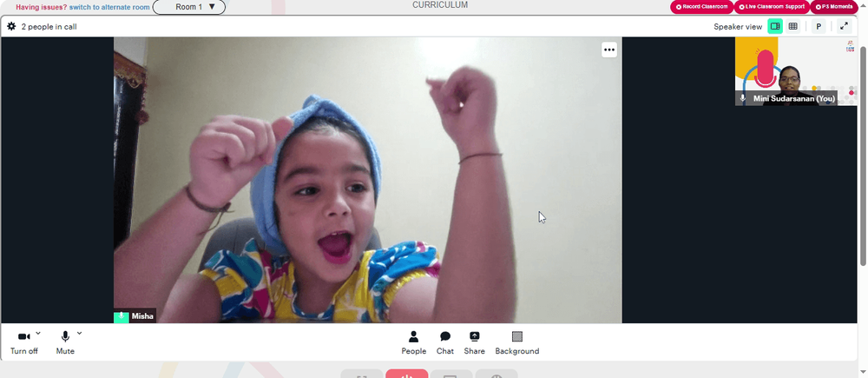Click mic icon beside Mini Sudarsanan name

[x=743, y=98]
